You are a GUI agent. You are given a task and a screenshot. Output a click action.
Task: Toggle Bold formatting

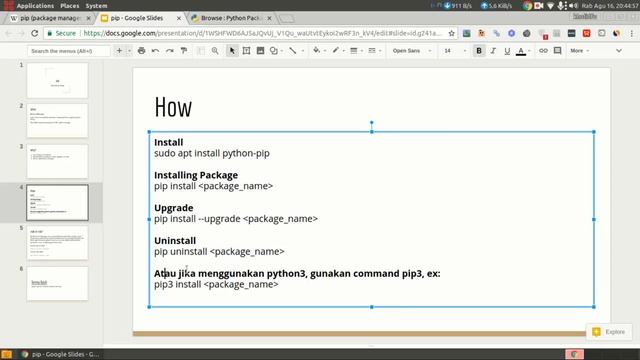point(479,51)
